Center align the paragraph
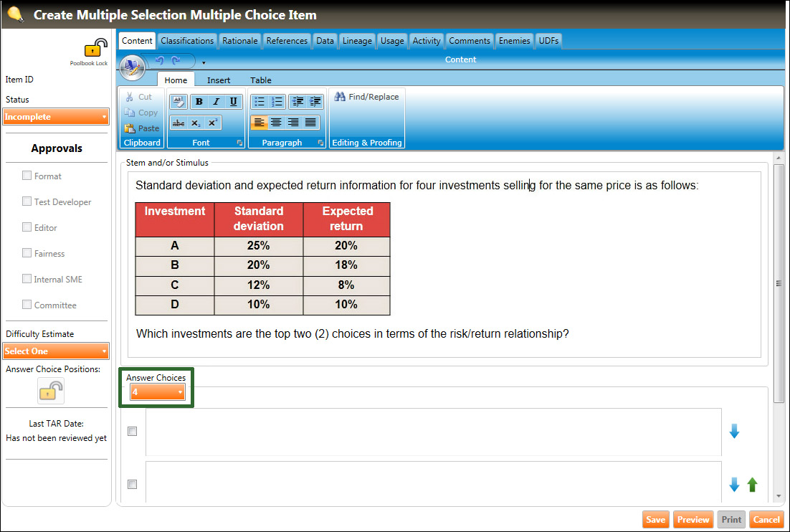Viewport: 790px width, 532px height. click(x=276, y=123)
